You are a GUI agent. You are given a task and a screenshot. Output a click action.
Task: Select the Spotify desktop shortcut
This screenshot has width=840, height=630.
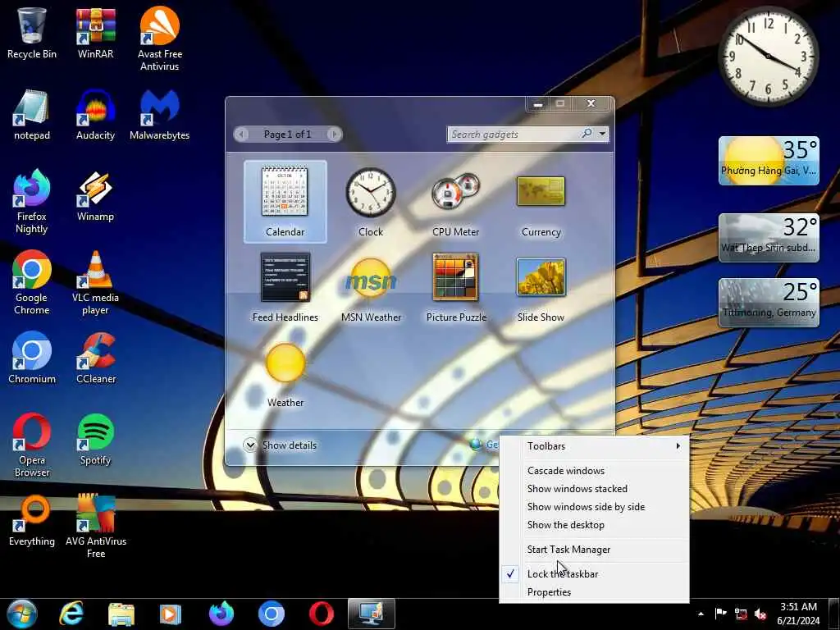[x=95, y=439]
